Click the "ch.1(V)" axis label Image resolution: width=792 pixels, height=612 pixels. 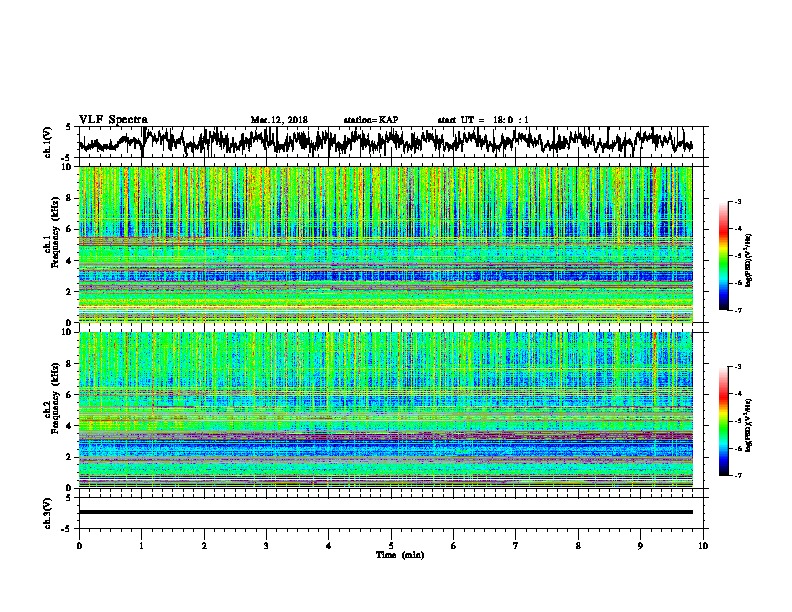[47, 141]
